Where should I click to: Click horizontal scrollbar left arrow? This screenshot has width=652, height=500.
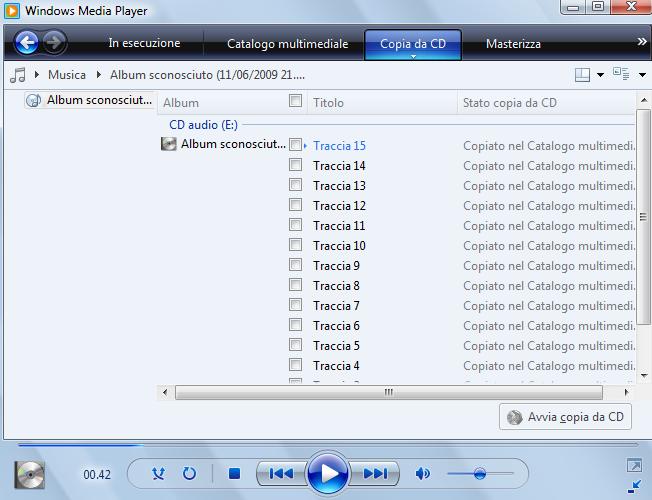165,392
